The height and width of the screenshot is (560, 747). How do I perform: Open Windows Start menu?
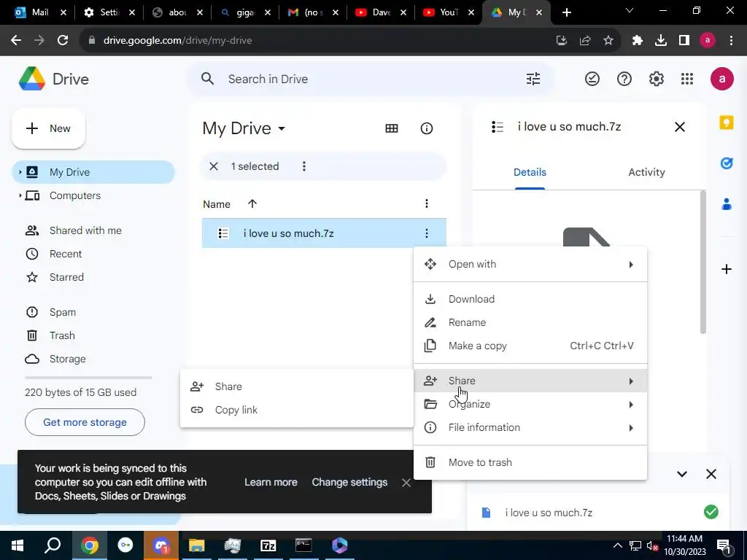tap(18, 545)
